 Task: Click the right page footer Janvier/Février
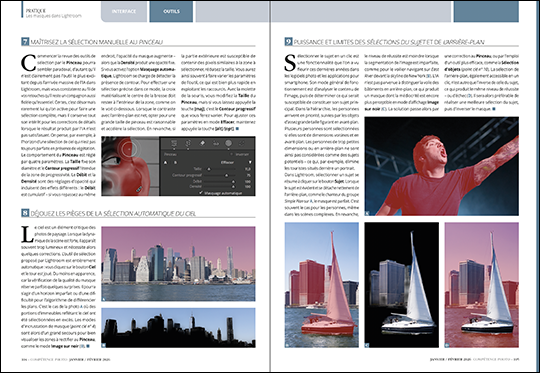[450, 359]
